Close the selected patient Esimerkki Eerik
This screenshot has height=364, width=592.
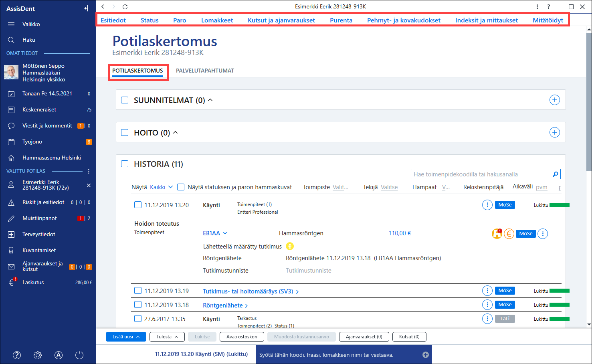[89, 185]
